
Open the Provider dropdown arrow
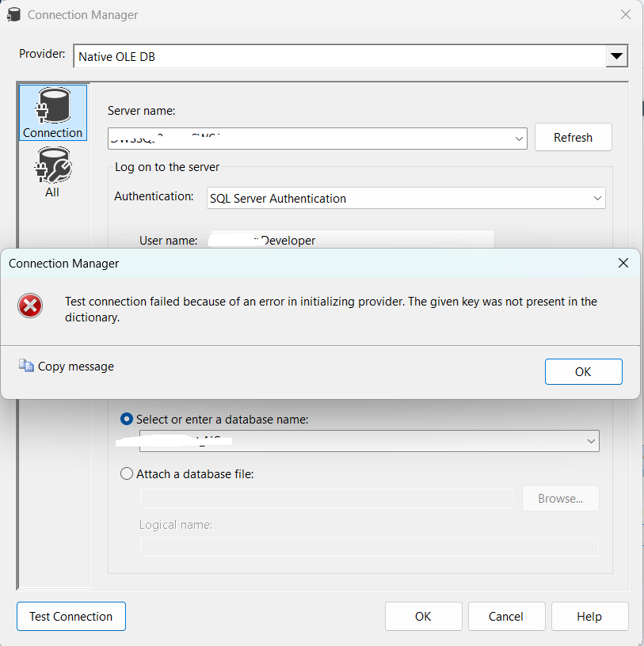point(616,56)
